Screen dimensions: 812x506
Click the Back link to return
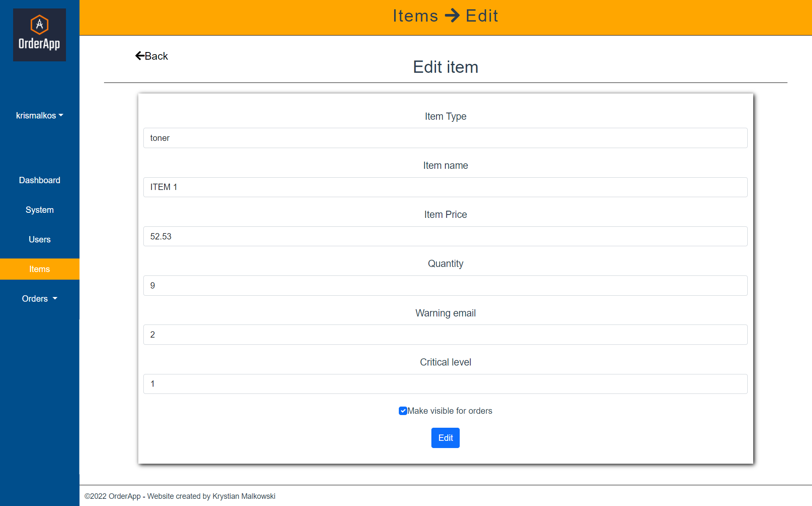(152, 56)
